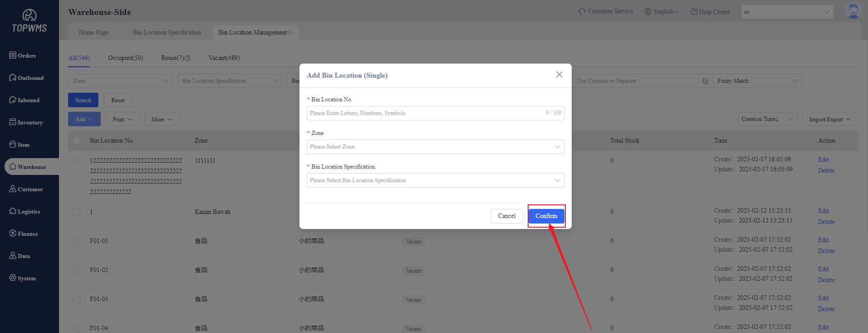Click the Cancel button
The width and height of the screenshot is (868, 333).
[x=507, y=216]
